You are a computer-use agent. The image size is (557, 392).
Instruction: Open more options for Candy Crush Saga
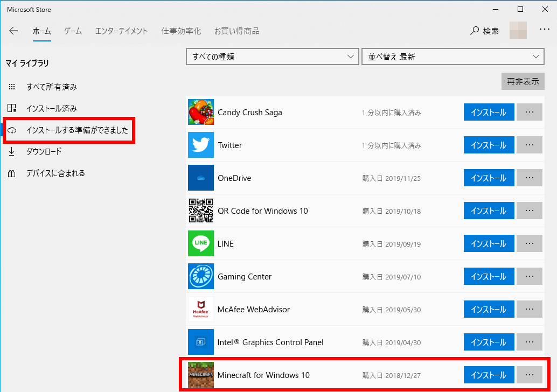pos(530,112)
